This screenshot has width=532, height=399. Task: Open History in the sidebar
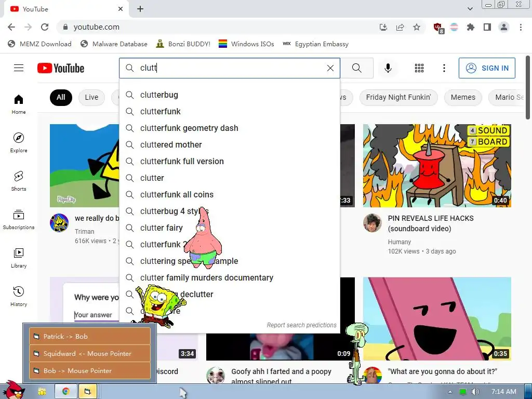point(19,296)
